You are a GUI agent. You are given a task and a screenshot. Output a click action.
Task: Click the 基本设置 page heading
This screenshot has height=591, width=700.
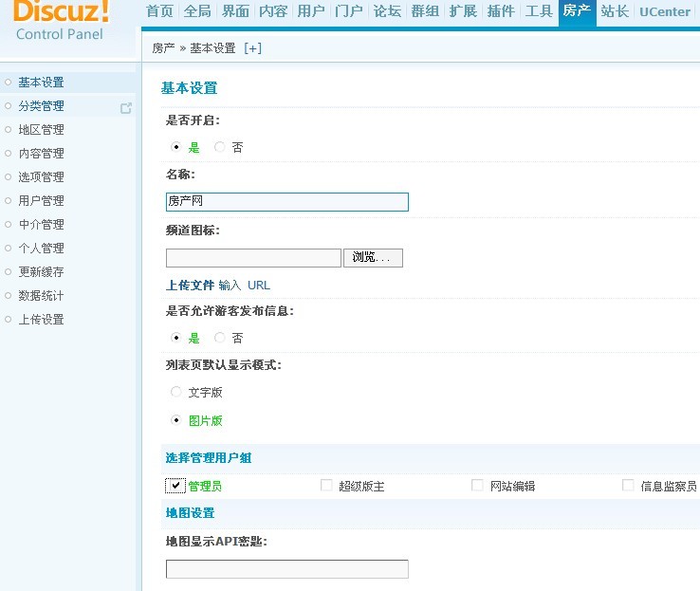[x=190, y=88]
